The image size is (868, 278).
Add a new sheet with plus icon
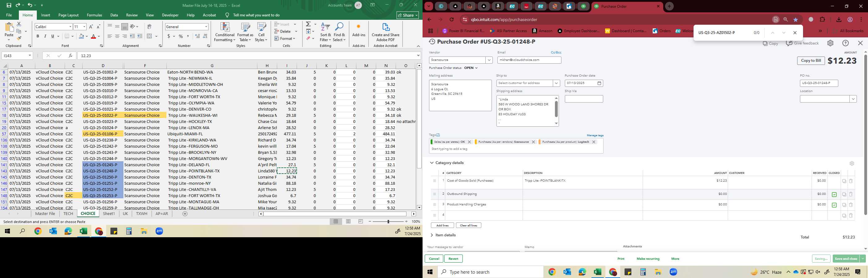click(185, 214)
